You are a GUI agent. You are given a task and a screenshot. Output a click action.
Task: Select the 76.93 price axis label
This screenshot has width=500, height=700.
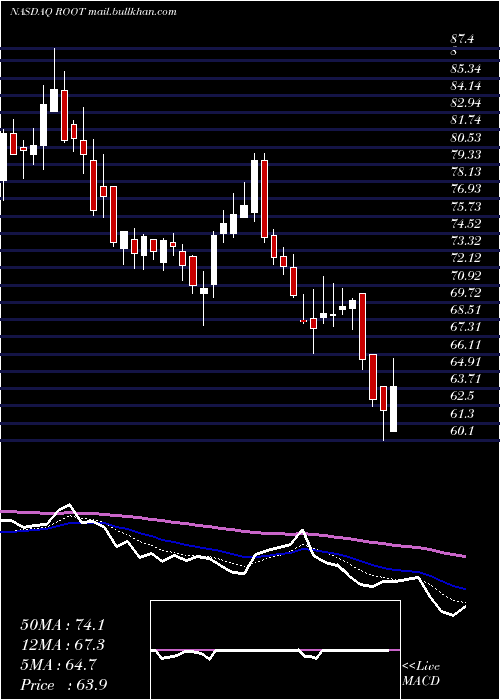(x=466, y=189)
